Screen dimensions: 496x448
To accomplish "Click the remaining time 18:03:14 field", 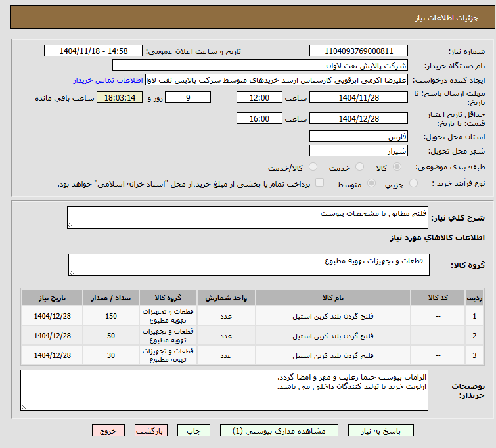I will coord(120,97).
